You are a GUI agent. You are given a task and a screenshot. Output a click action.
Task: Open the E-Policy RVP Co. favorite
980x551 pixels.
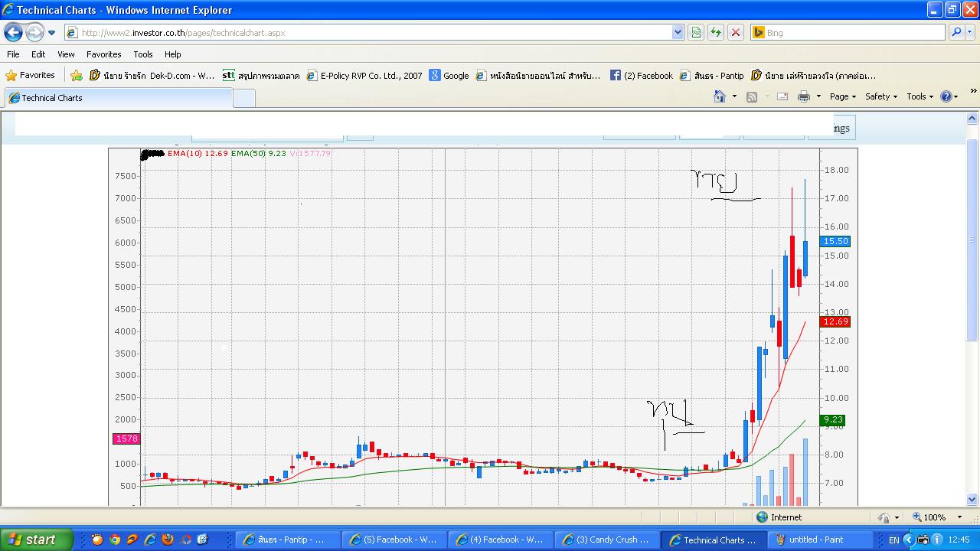(364, 75)
